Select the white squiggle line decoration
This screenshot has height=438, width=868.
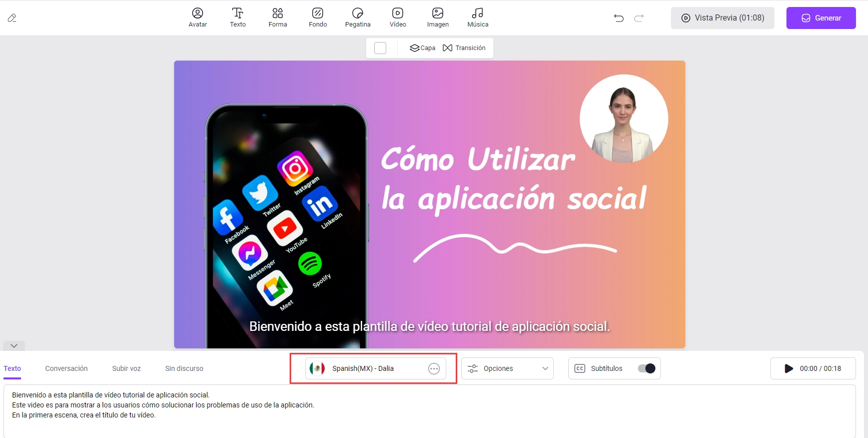click(515, 248)
